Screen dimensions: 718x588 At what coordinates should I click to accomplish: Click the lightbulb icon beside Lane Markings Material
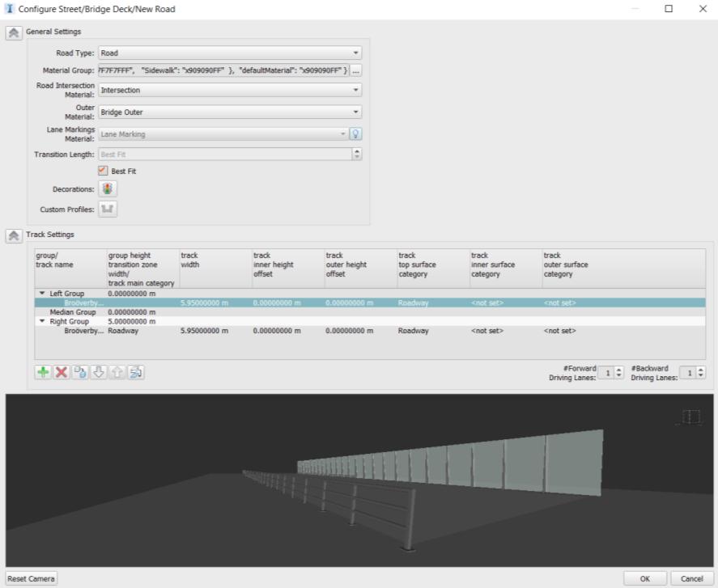click(x=355, y=134)
